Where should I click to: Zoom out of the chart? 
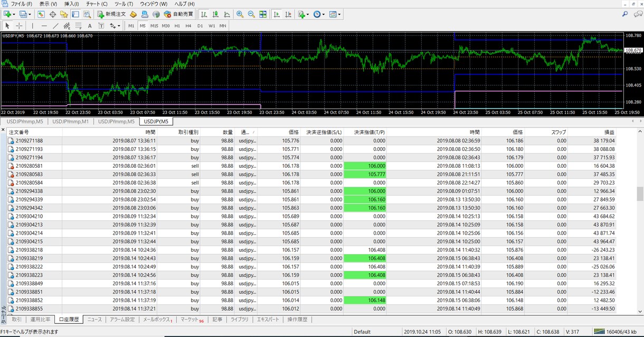coord(251,14)
